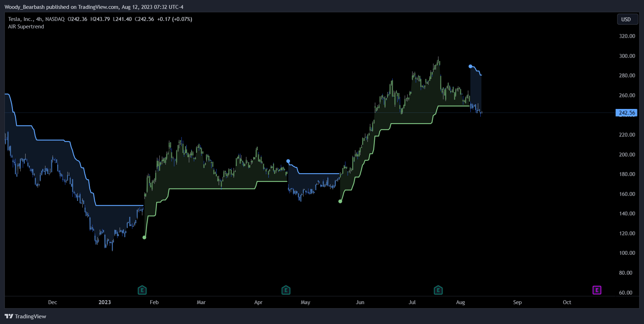Click the O242.36 open value in header
The image size is (644, 324).
[77, 19]
